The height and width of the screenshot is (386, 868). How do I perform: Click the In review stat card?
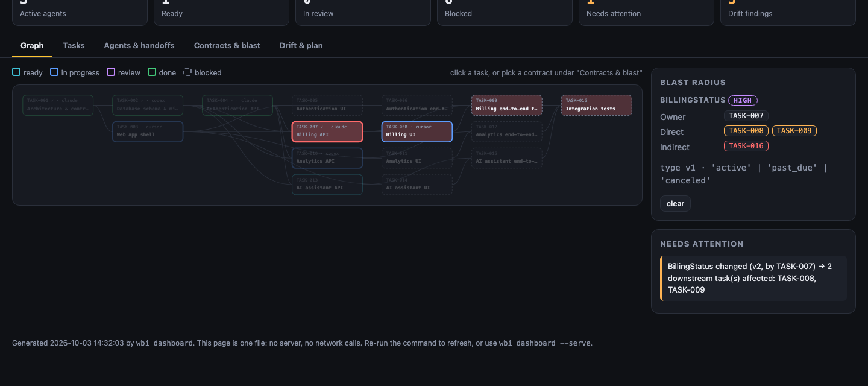tap(363, 13)
